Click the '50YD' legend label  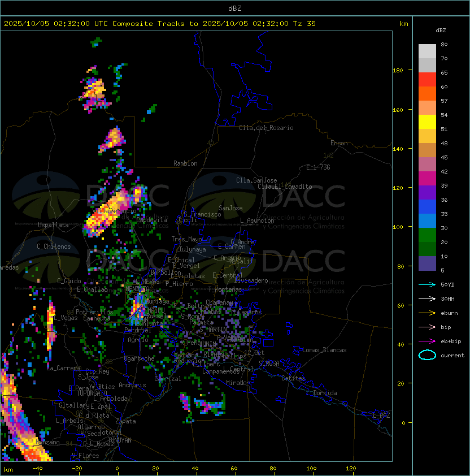click(x=447, y=284)
